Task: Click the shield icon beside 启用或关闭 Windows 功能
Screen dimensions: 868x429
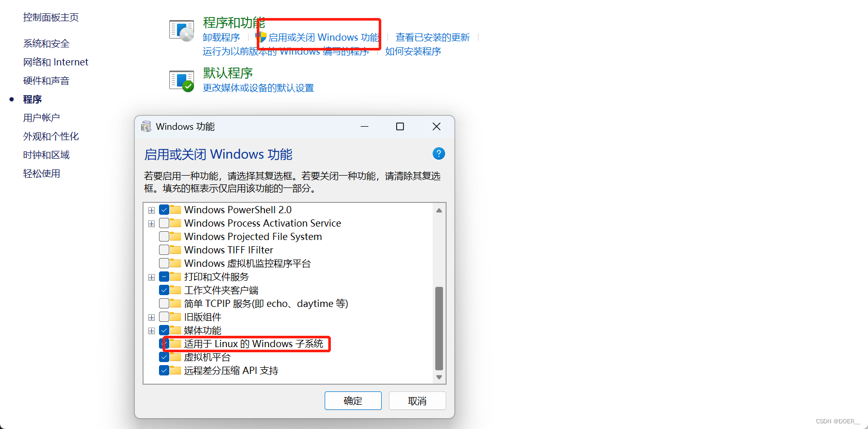Action: point(261,37)
